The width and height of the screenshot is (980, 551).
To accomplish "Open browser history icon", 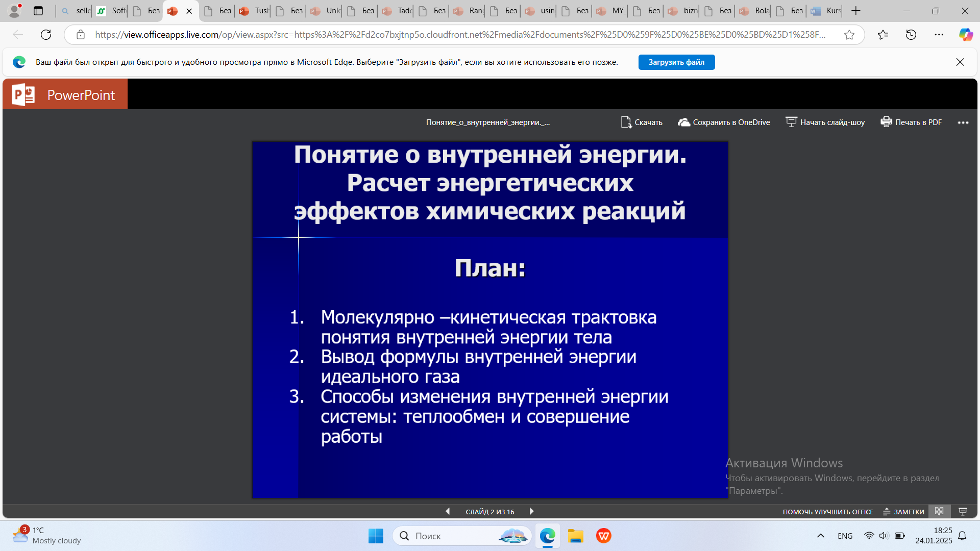I will pyautogui.click(x=911, y=35).
